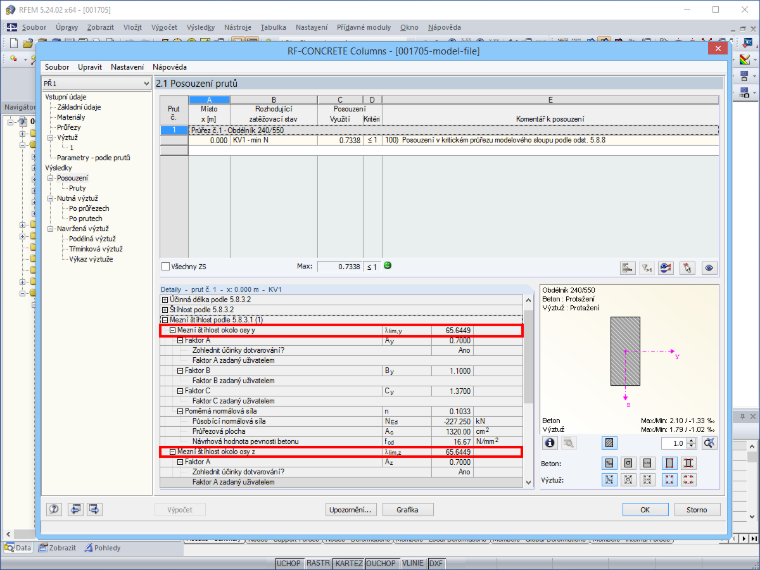The height and width of the screenshot is (570, 760).
Task: Toggle the Všechny ZS checkbox
Action: [x=165, y=266]
